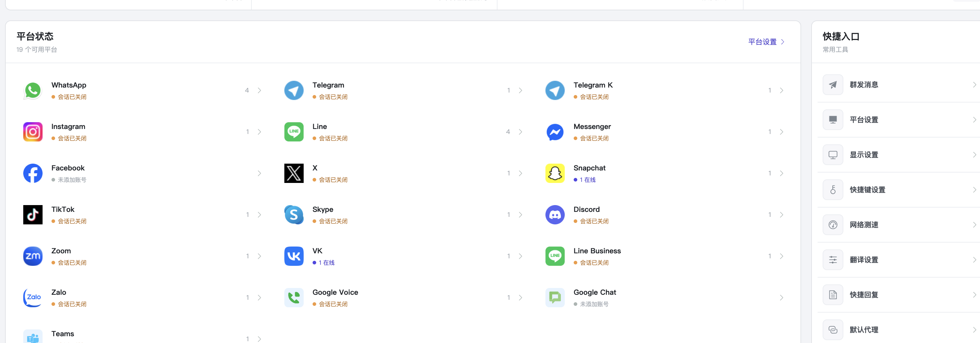Click the Zoom icon

(33, 256)
